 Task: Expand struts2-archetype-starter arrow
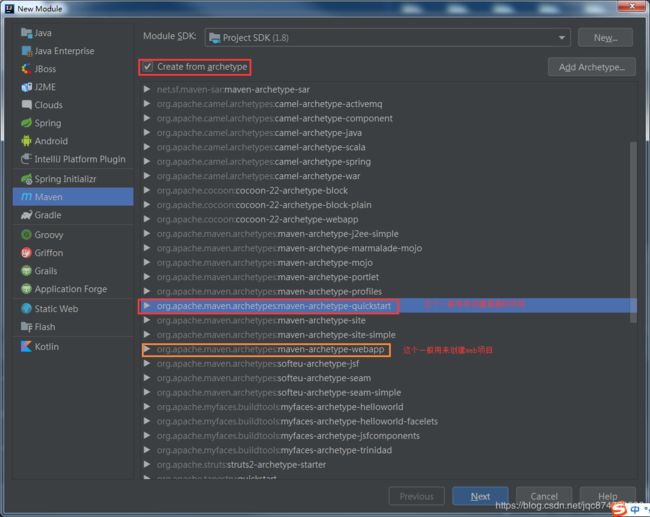[x=147, y=464]
